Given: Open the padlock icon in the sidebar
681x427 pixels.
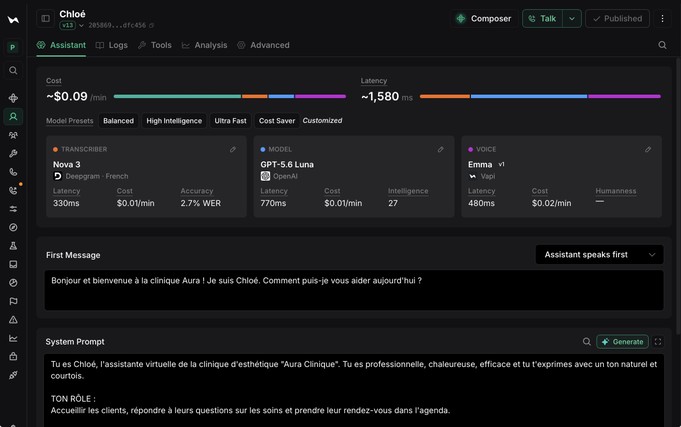Looking at the screenshot, I should (x=13, y=356).
